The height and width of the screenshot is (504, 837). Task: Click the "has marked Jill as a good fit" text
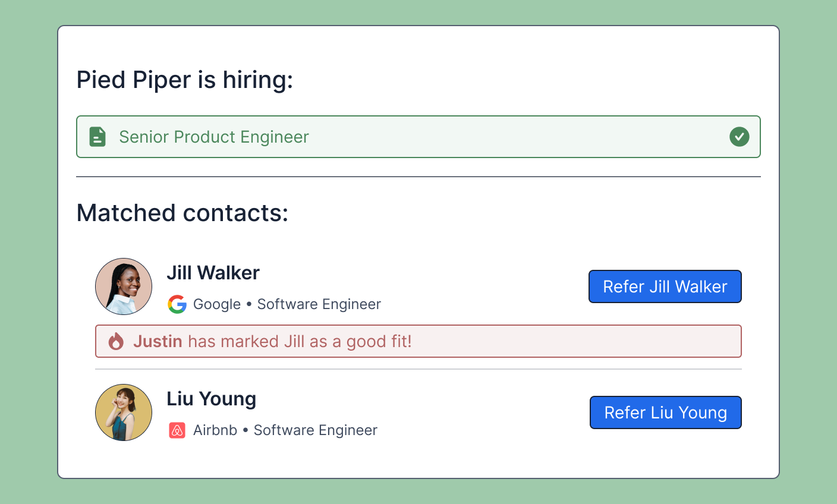tap(300, 341)
